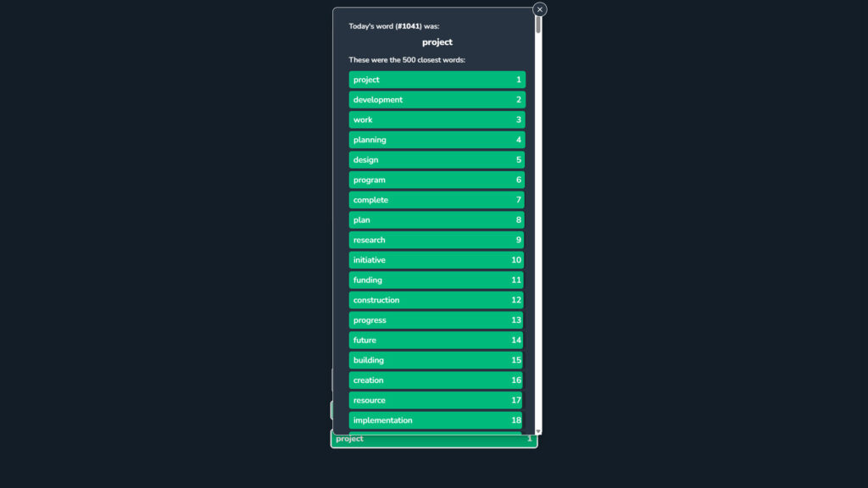
Task: Click the 'building' word bar
Action: pyautogui.click(x=437, y=360)
